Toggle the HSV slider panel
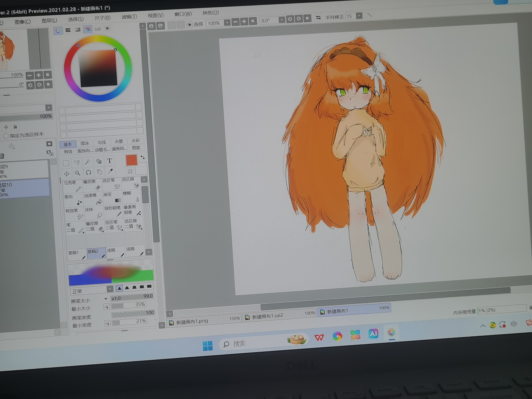This screenshot has height=399, width=532. point(78,30)
